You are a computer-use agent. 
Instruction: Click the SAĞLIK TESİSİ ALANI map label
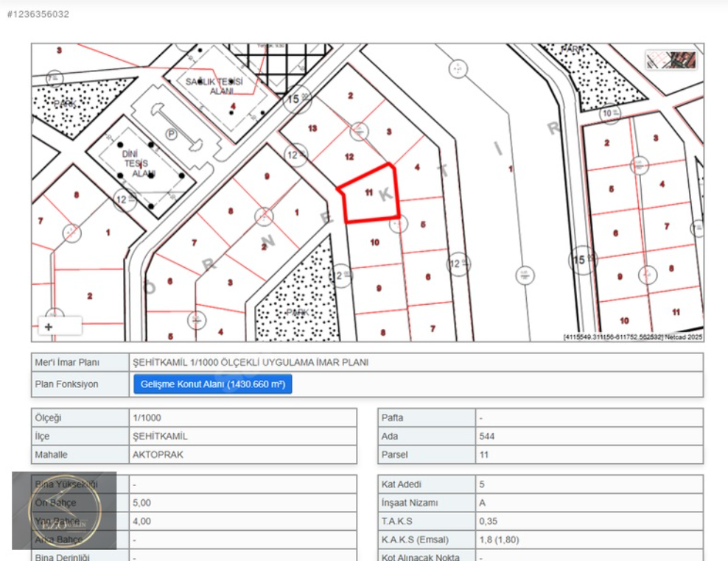coord(215,86)
